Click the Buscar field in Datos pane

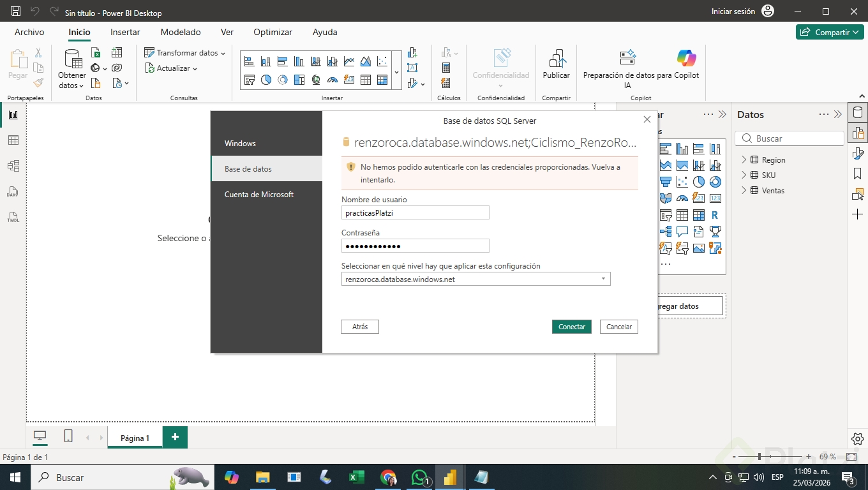(789, 138)
